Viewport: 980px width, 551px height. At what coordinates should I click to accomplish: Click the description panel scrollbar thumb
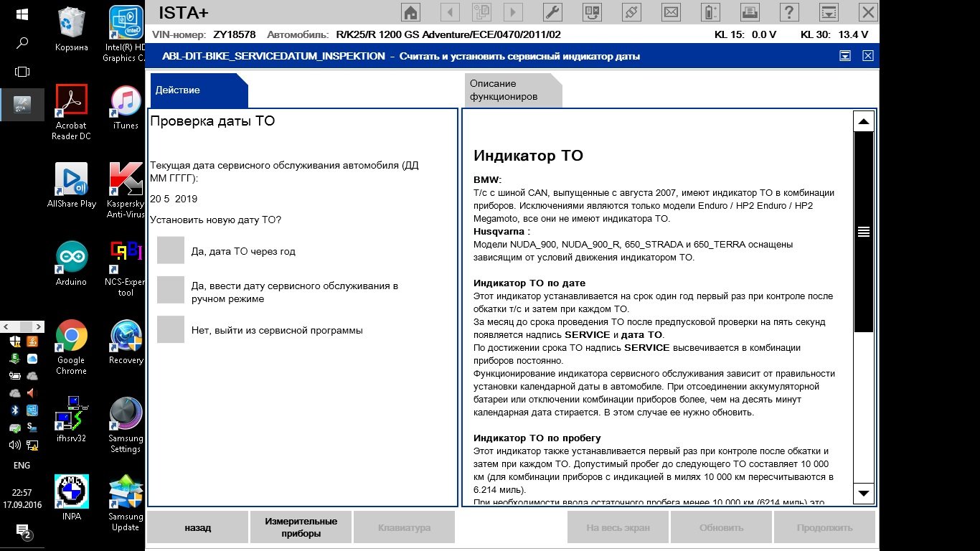click(863, 231)
